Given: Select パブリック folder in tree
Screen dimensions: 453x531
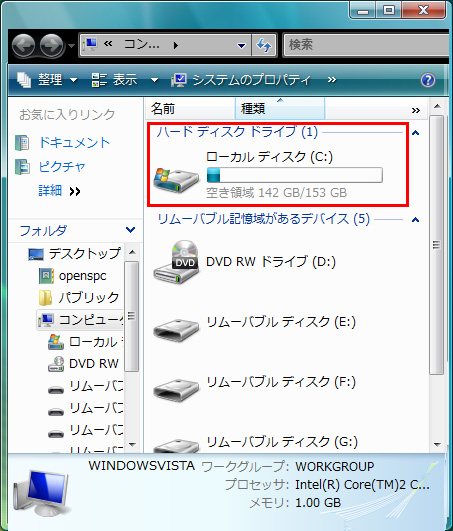Looking at the screenshot, I should [88, 298].
